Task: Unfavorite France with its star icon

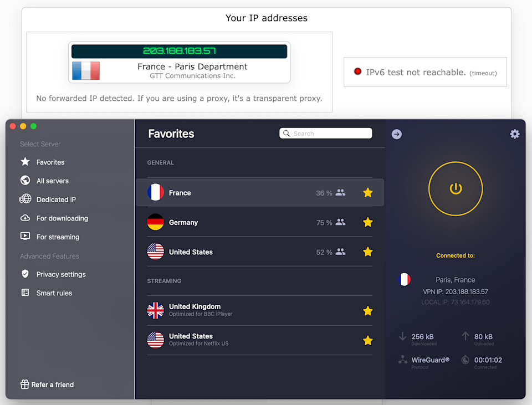Action: click(367, 193)
